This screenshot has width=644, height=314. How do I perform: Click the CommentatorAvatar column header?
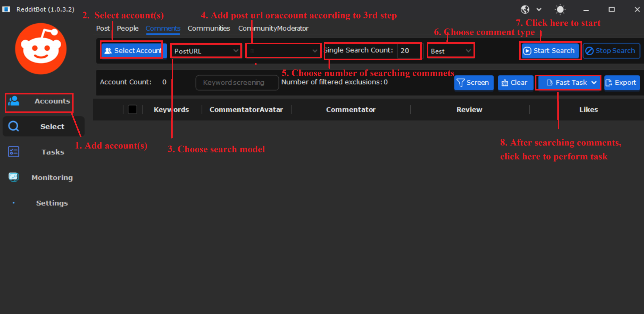click(x=246, y=110)
